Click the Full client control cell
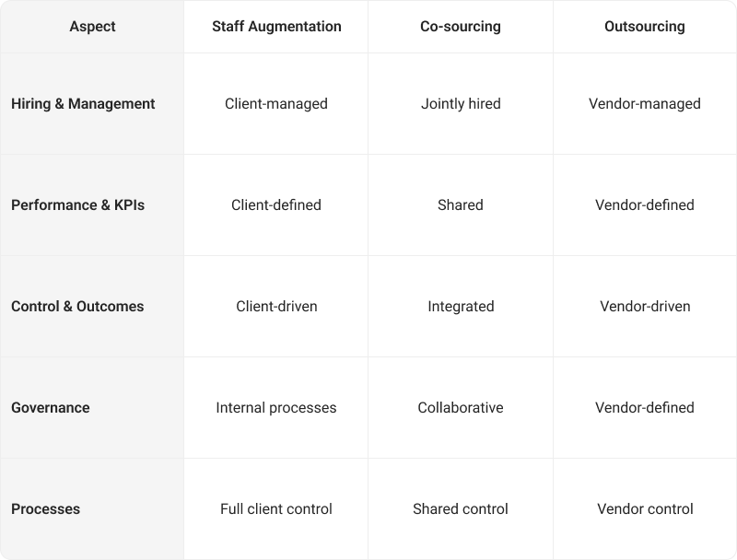 pos(276,509)
